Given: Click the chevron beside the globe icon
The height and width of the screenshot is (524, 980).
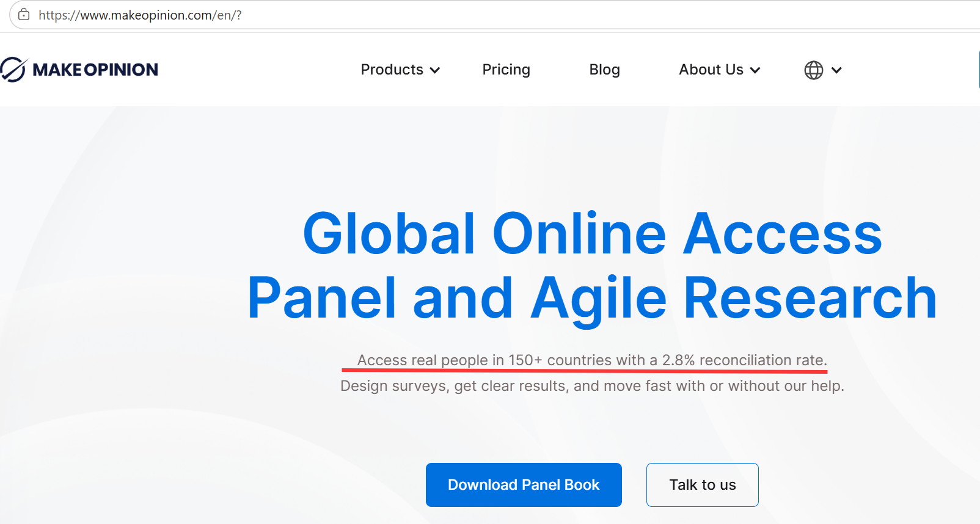Looking at the screenshot, I should (x=836, y=70).
